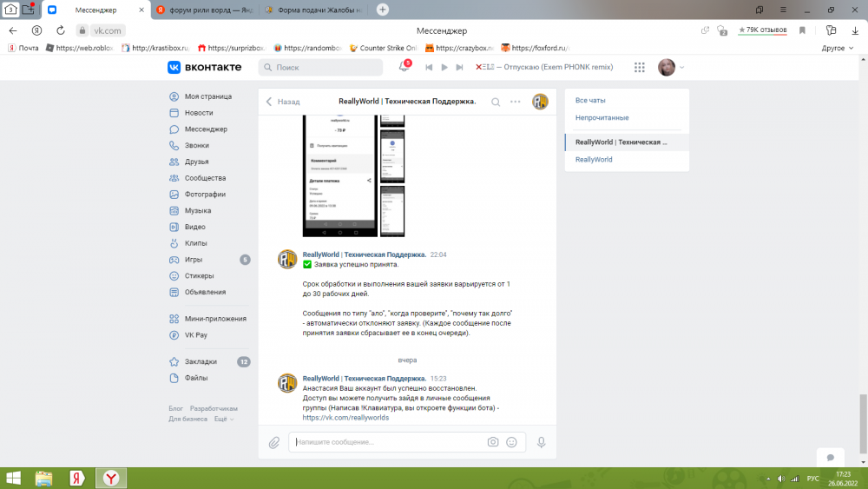The width and height of the screenshot is (868, 489).
Task: Switch to the форум рили ворлд tab
Action: click(x=205, y=10)
